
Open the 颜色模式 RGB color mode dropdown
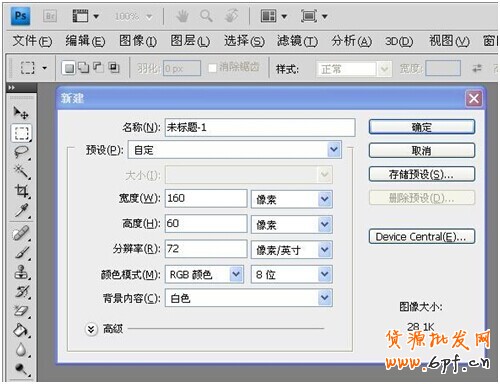(204, 274)
